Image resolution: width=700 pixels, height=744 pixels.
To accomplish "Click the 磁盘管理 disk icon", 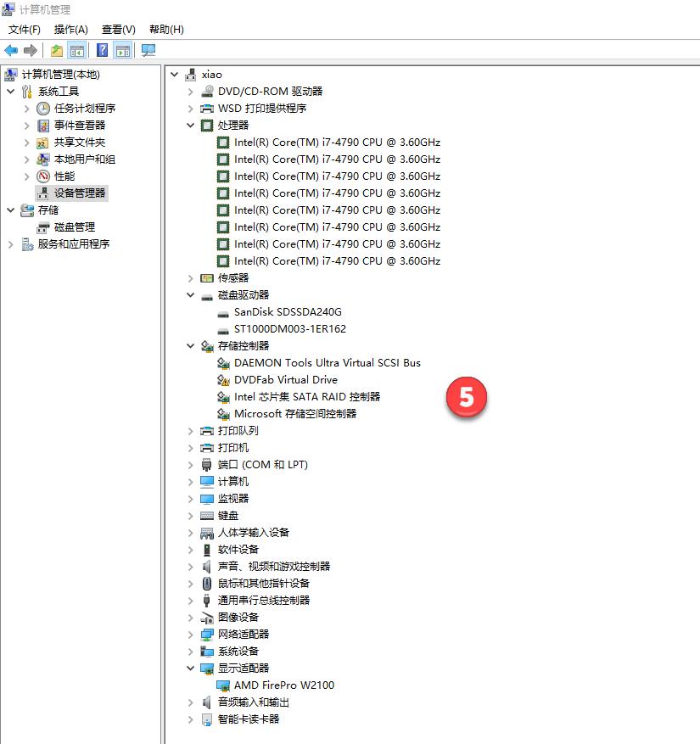I will (x=43, y=227).
